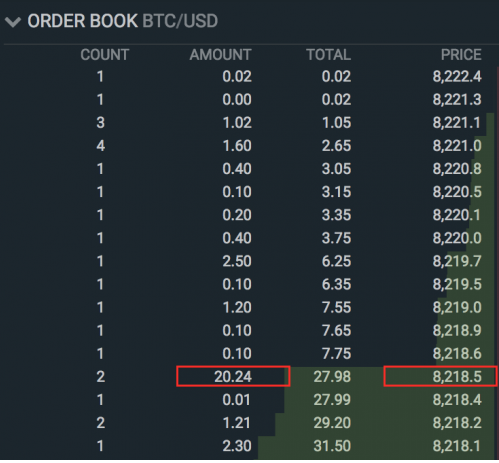Click the PRICE column header

pos(461,55)
